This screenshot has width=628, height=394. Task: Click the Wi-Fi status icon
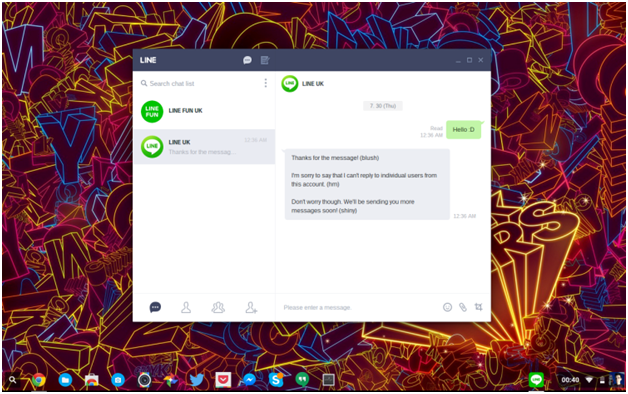(589, 380)
